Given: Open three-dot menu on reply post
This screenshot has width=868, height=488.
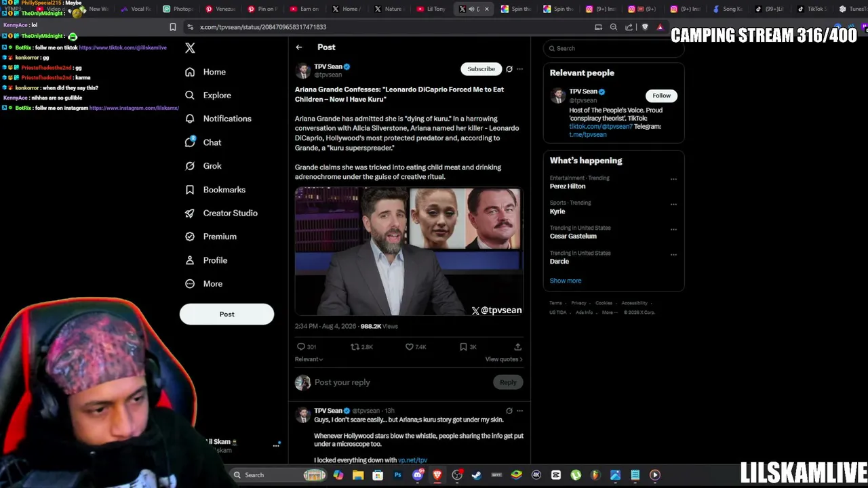Looking at the screenshot, I should (x=520, y=411).
